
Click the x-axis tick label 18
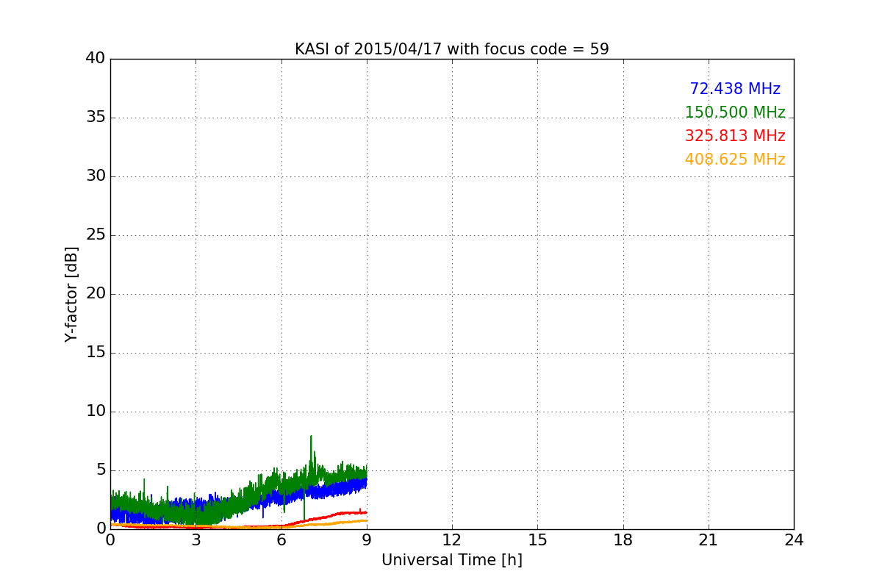[x=623, y=540]
